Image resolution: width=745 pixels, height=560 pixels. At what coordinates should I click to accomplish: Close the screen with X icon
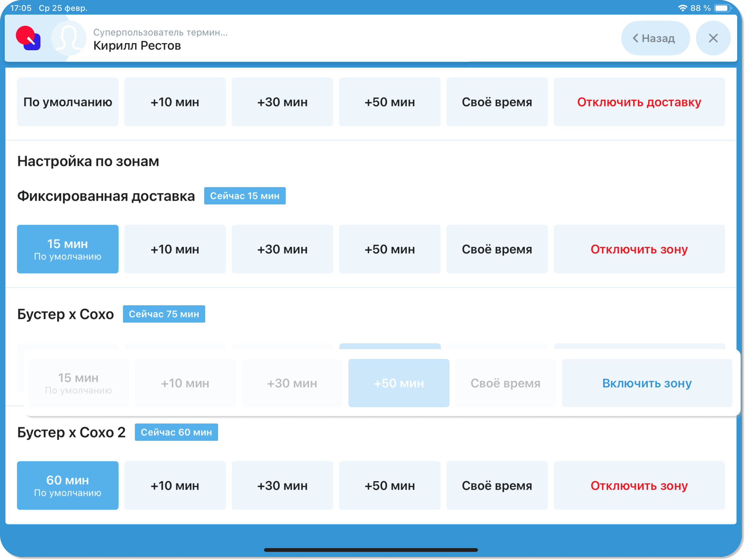coord(713,38)
